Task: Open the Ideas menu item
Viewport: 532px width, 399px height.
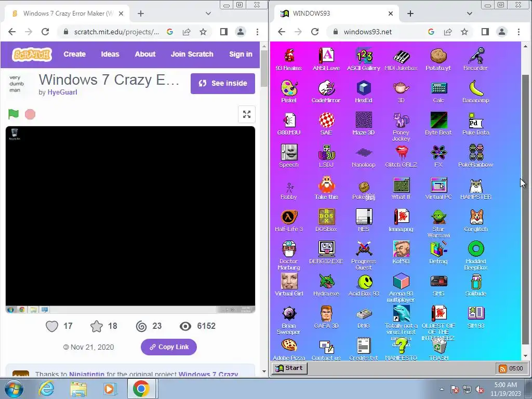Action: [x=110, y=54]
